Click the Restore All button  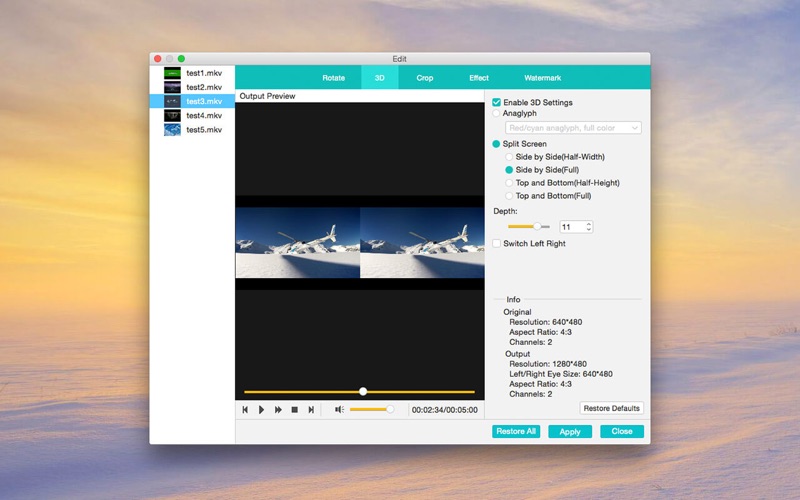516,431
